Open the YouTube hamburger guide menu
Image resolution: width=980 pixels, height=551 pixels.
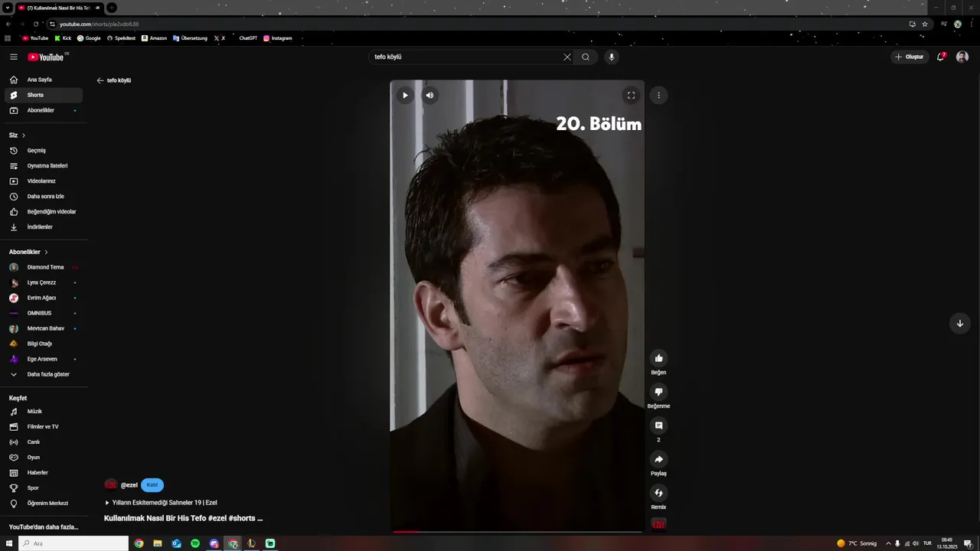coord(13,57)
